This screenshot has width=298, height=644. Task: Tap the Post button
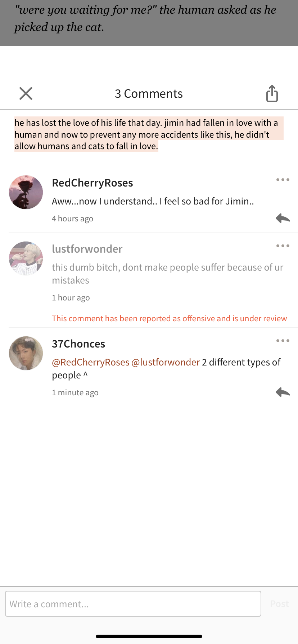(x=280, y=604)
